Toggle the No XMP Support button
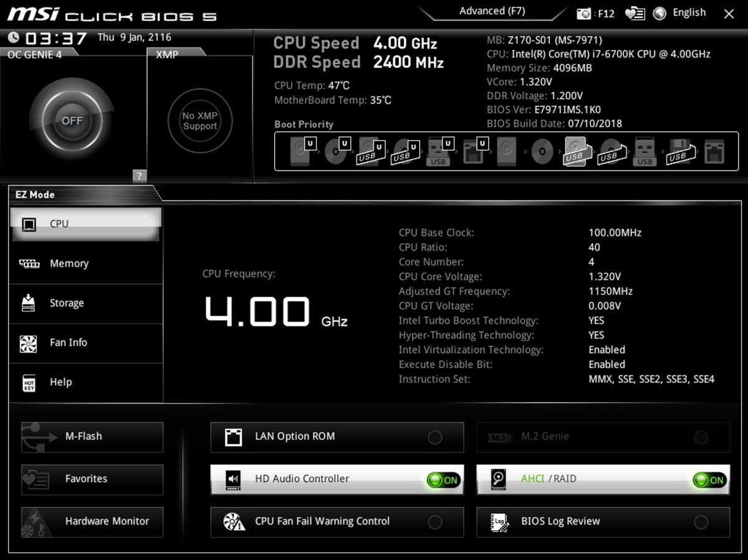Viewport: 748px width, 560px height. point(200,121)
